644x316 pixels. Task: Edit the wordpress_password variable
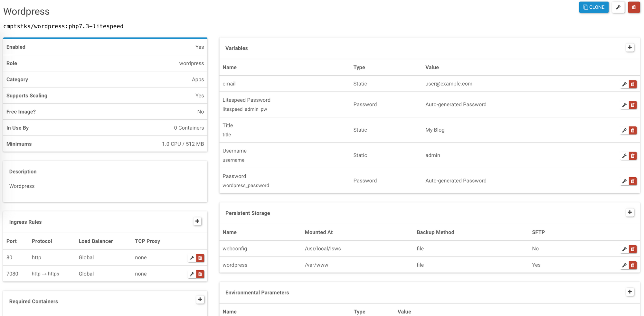pyautogui.click(x=624, y=181)
